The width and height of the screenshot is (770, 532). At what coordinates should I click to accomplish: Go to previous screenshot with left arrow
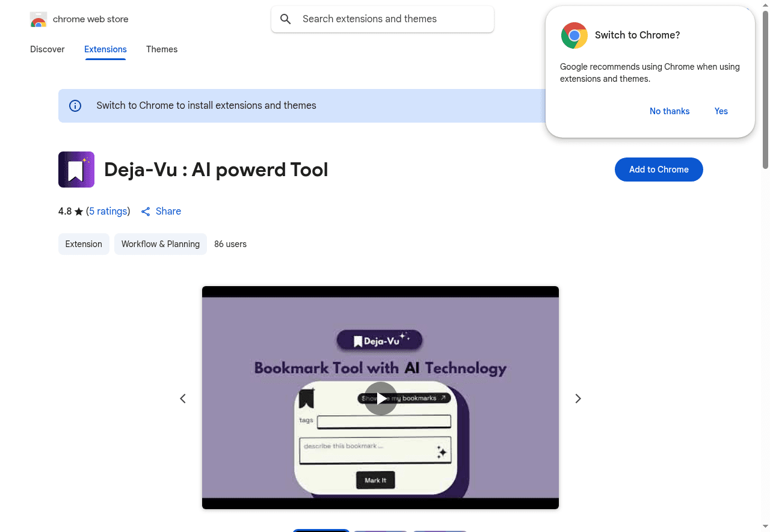pos(183,399)
